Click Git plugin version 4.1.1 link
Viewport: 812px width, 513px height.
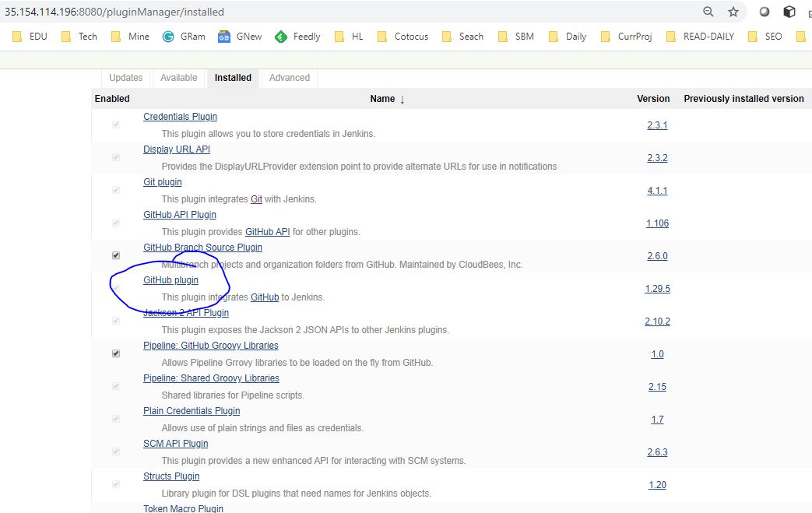656,191
